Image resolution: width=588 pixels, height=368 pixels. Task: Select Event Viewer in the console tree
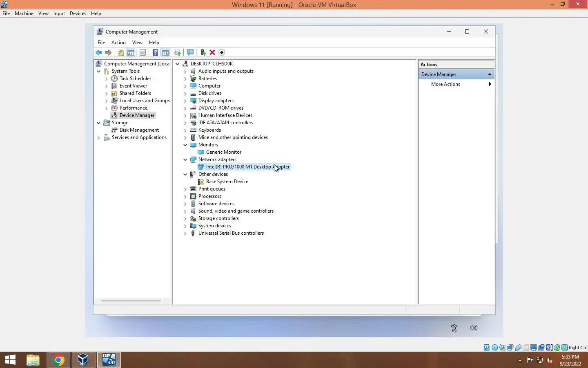pos(133,86)
